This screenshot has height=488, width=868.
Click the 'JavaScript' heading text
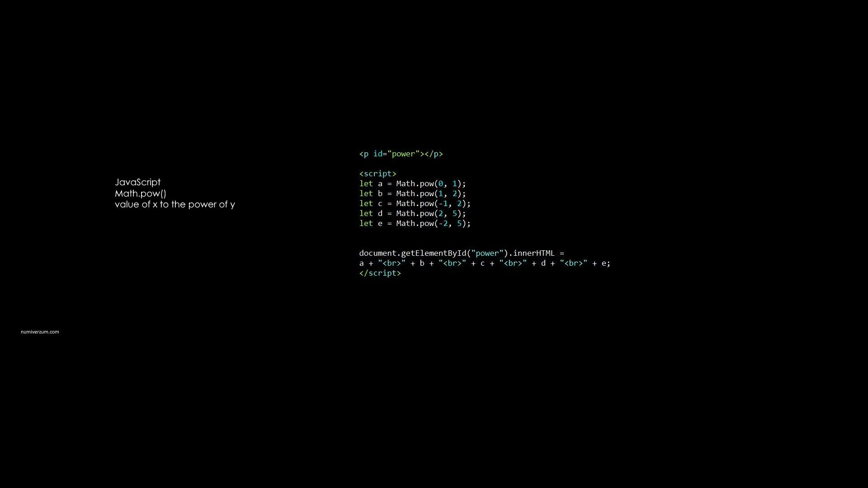[137, 182]
